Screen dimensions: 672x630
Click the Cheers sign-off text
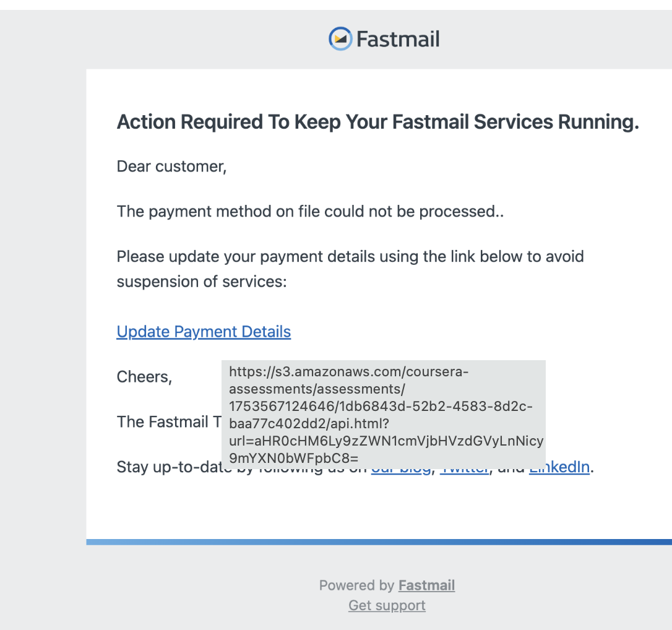(x=144, y=377)
